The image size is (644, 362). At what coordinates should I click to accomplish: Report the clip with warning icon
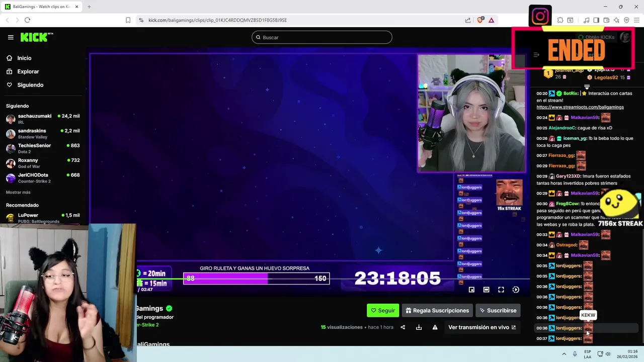pos(435,327)
